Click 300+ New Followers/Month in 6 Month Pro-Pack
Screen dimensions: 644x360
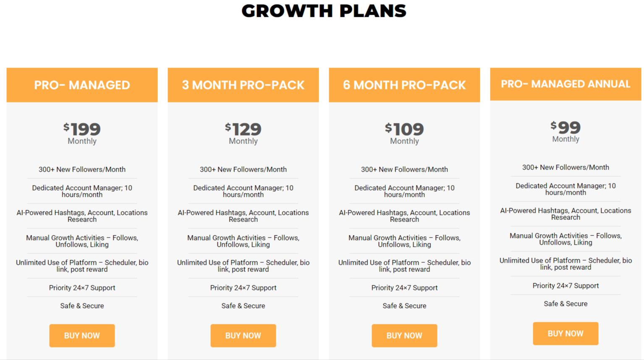coord(404,170)
